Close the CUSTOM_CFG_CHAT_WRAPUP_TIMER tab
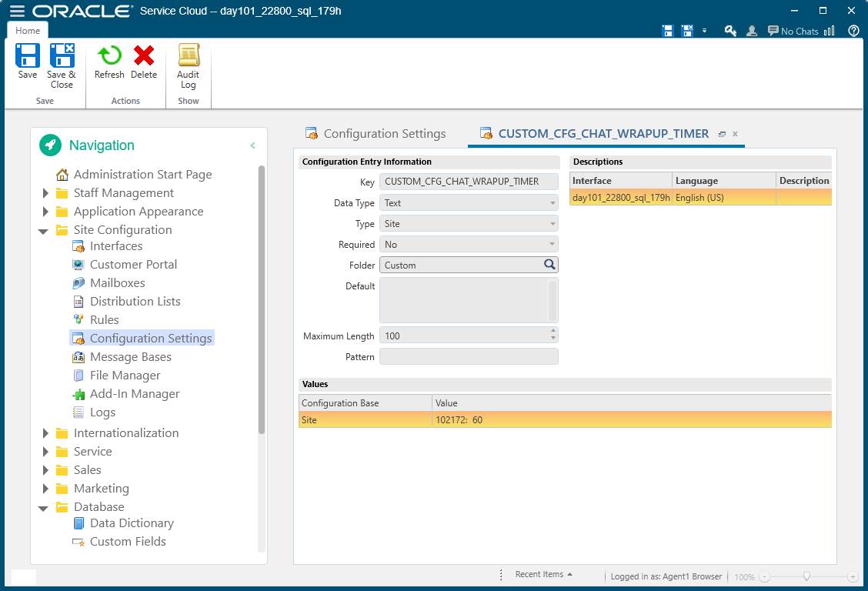868x591 pixels. click(x=735, y=134)
